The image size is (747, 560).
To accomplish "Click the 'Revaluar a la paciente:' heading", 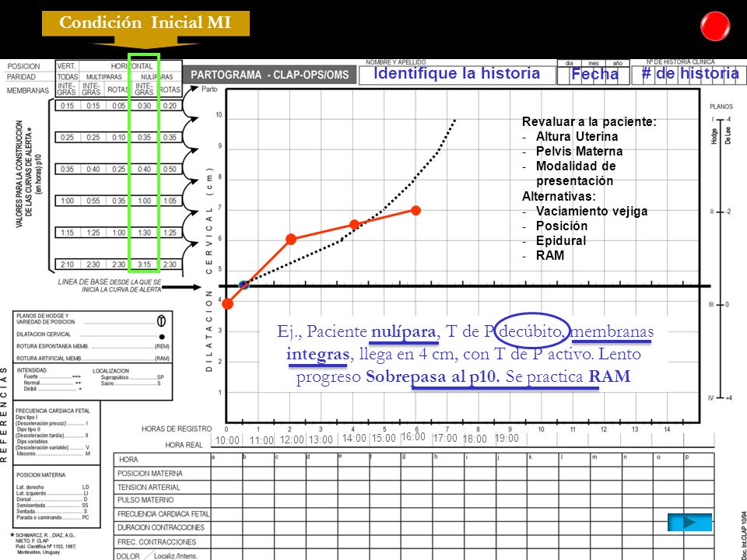I will click(x=589, y=121).
